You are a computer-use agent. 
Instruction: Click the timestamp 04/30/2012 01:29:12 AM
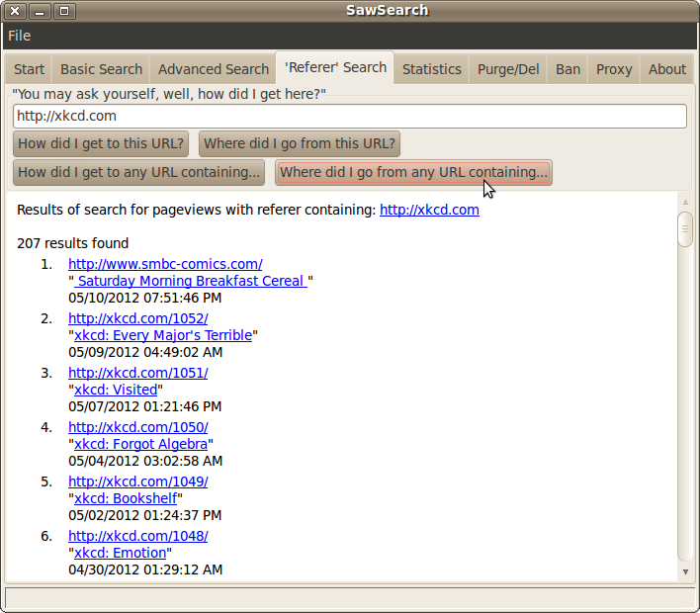tap(145, 570)
